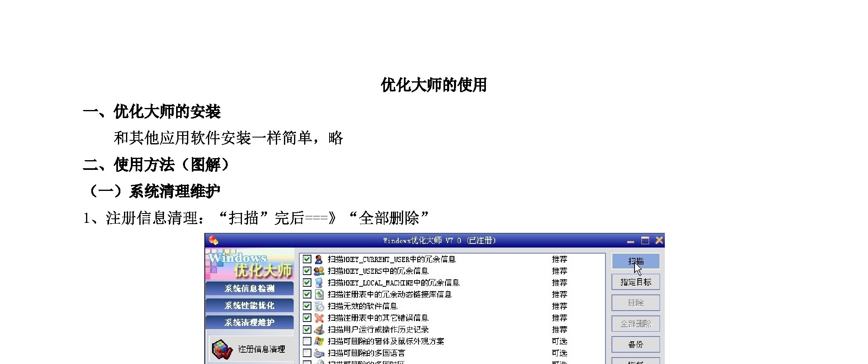
Task: Click the 全部删除 button
Action: click(x=636, y=324)
